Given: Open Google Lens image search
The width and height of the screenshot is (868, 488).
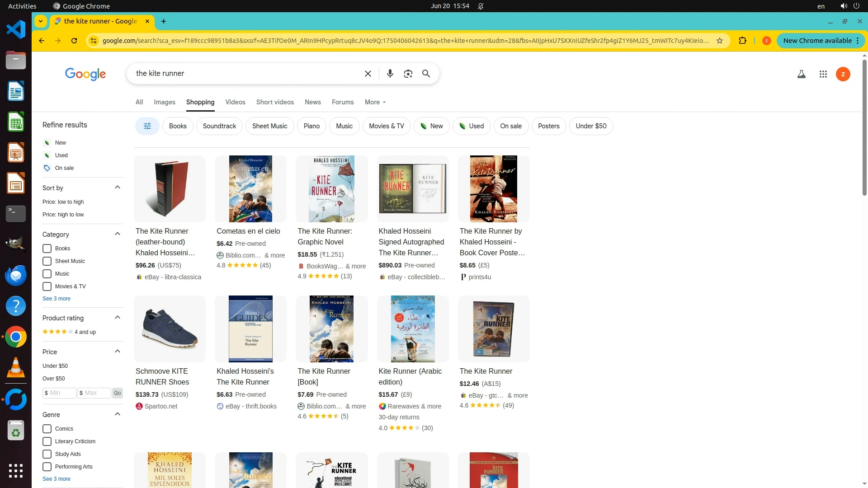Looking at the screenshot, I should [x=408, y=74].
